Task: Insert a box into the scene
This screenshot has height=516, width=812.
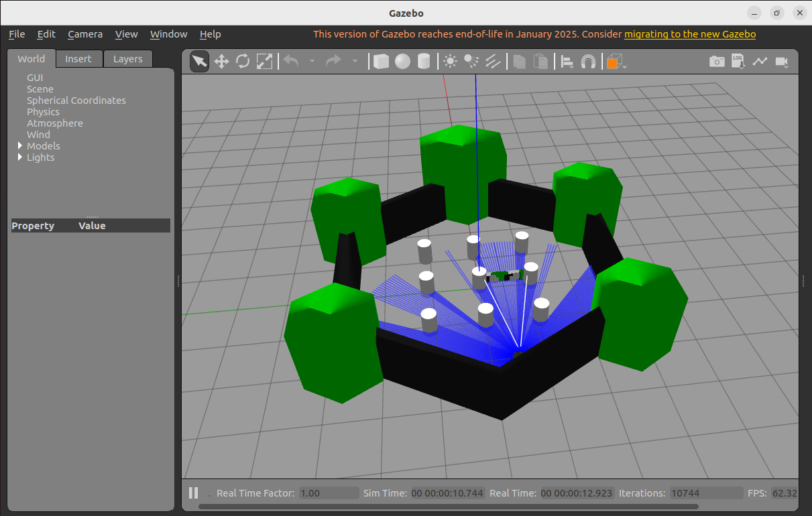Action: coord(380,61)
